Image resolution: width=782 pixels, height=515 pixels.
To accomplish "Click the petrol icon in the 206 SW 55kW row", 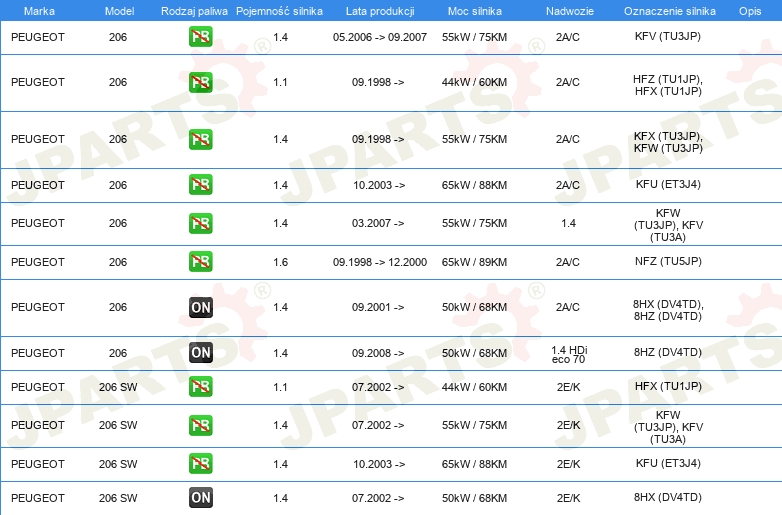I will [200, 426].
